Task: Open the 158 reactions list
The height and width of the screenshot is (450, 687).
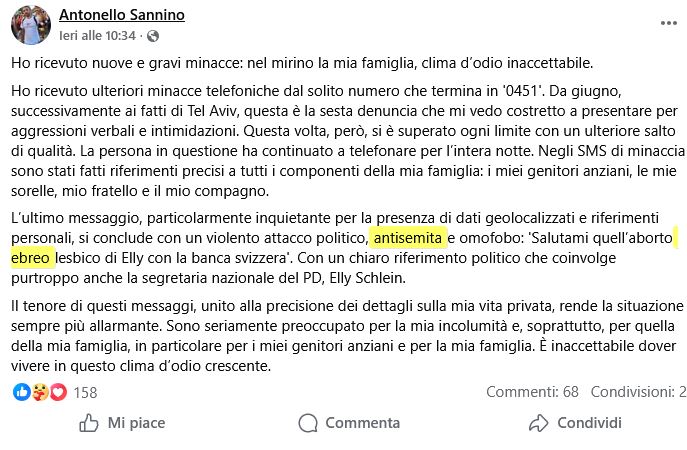Action: pyautogui.click(x=86, y=393)
